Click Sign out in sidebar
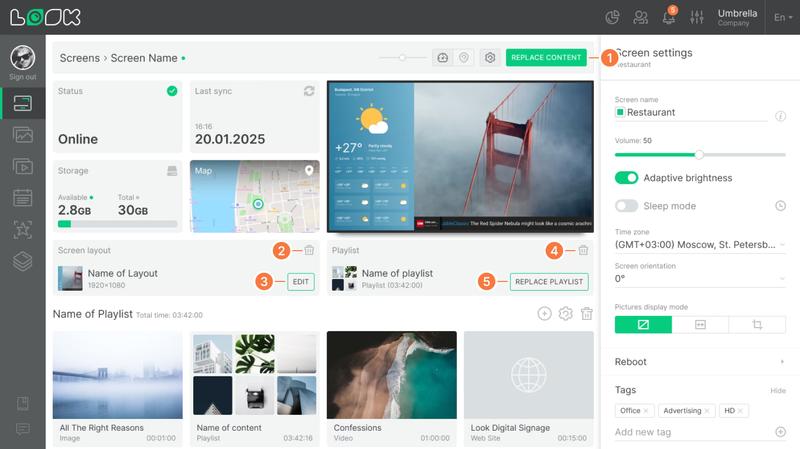 pyautogui.click(x=22, y=77)
